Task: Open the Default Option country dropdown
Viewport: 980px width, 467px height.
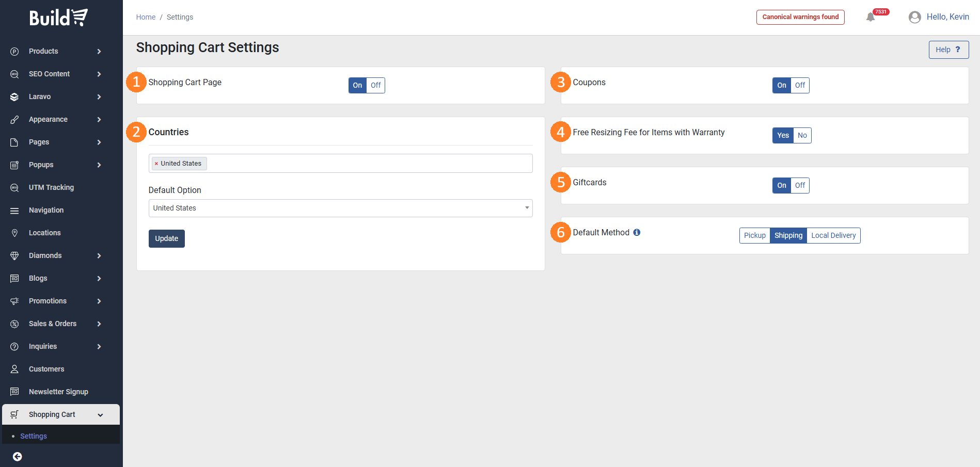Action: [x=341, y=208]
